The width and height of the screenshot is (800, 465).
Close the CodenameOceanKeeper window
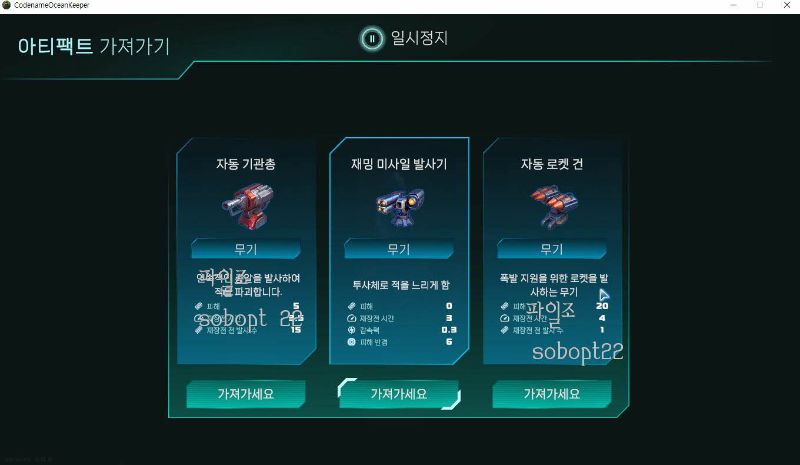(787, 5)
